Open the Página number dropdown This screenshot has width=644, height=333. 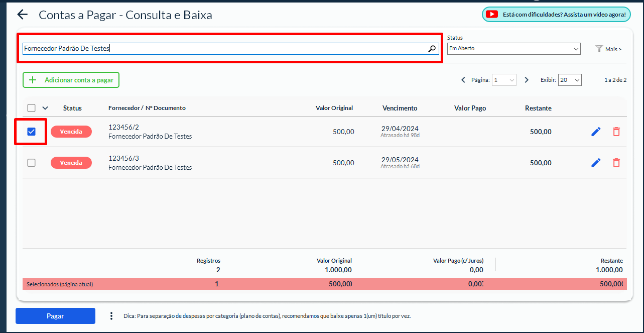tap(504, 80)
